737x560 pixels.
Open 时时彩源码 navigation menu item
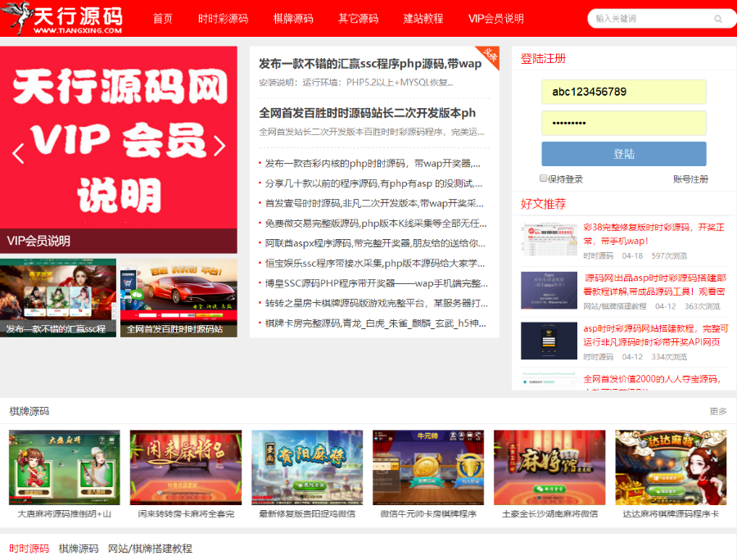coord(223,18)
